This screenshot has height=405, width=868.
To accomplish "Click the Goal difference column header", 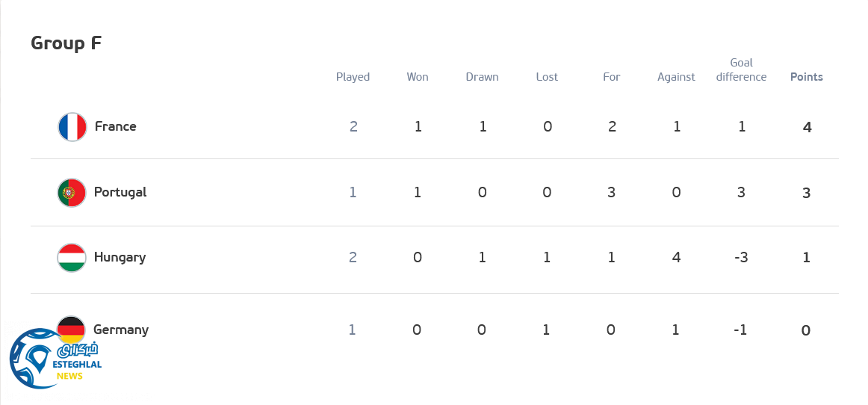I will (741, 69).
